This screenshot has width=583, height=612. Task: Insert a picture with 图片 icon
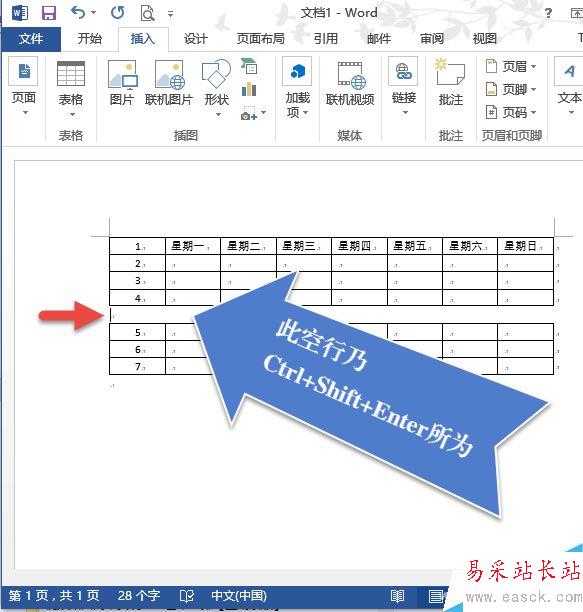click(122, 74)
